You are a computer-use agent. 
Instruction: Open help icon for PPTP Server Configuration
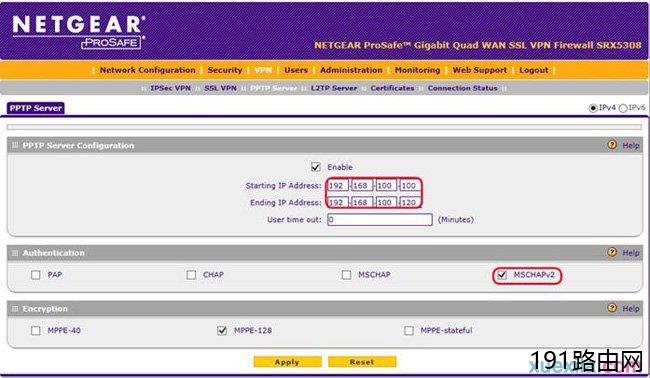pyautogui.click(x=612, y=145)
